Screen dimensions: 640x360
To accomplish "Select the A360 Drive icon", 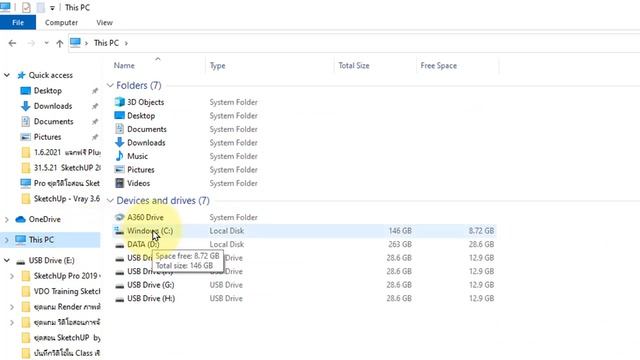I will [x=120, y=217].
